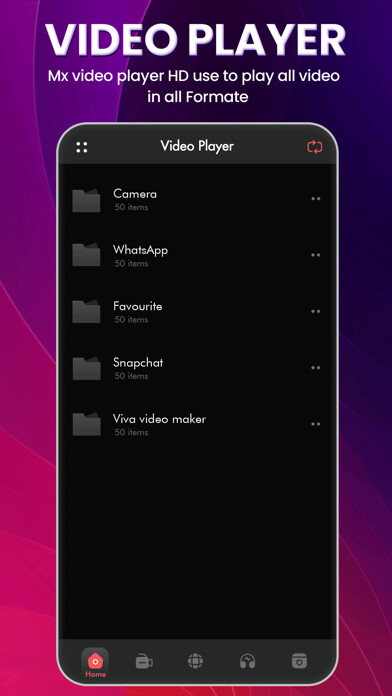Screen dimensions: 392x696
Task: Select the Favourite folder name
Action: tap(138, 306)
